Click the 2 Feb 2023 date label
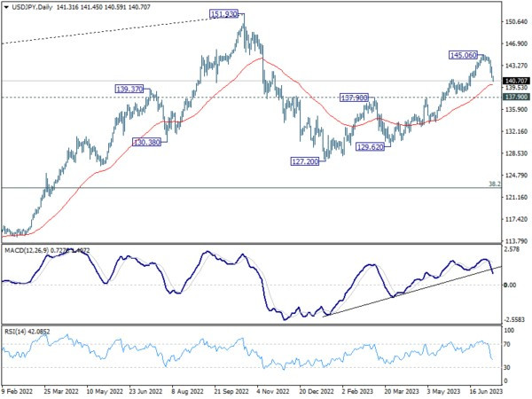This screenshot has height=399, width=532. click(358, 392)
